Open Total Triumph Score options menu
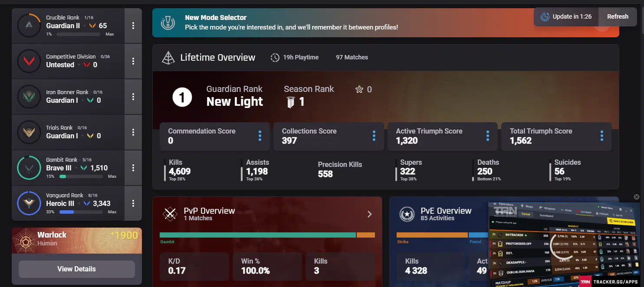 (602, 136)
